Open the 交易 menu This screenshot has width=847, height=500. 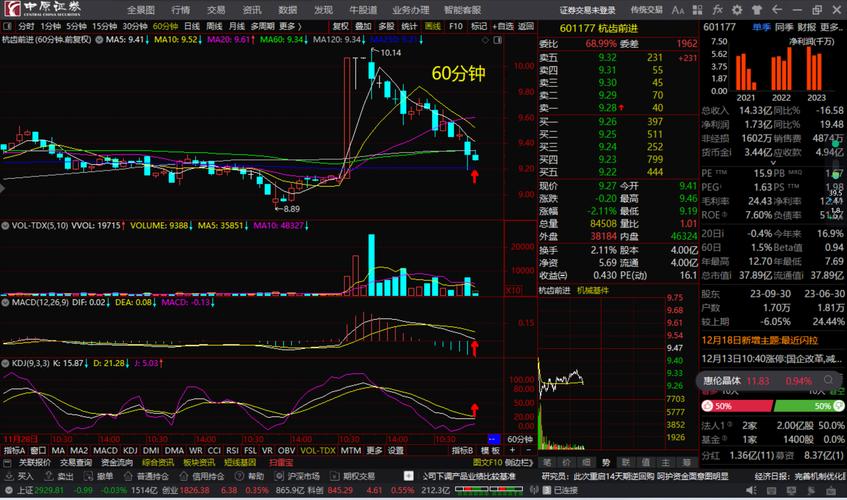point(216,10)
